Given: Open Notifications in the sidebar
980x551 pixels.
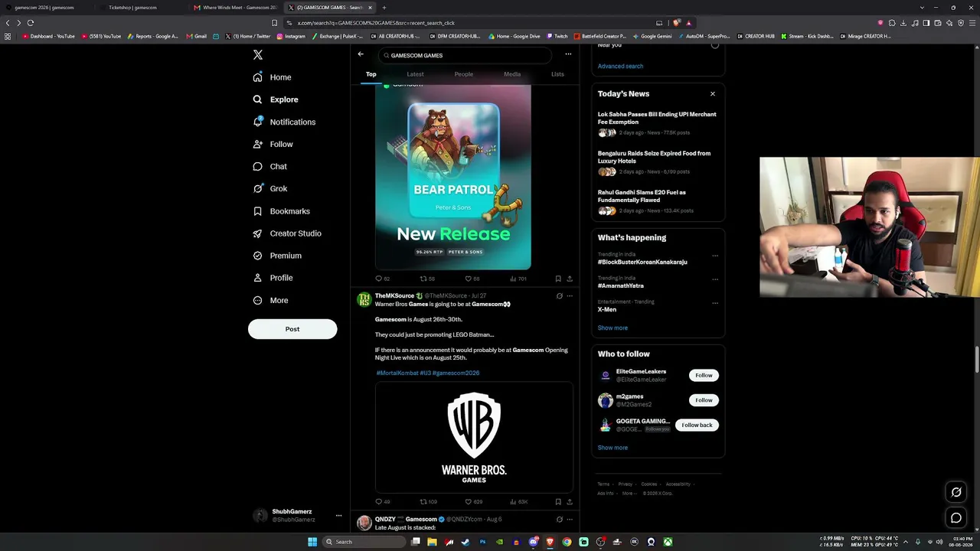Looking at the screenshot, I should [284, 122].
